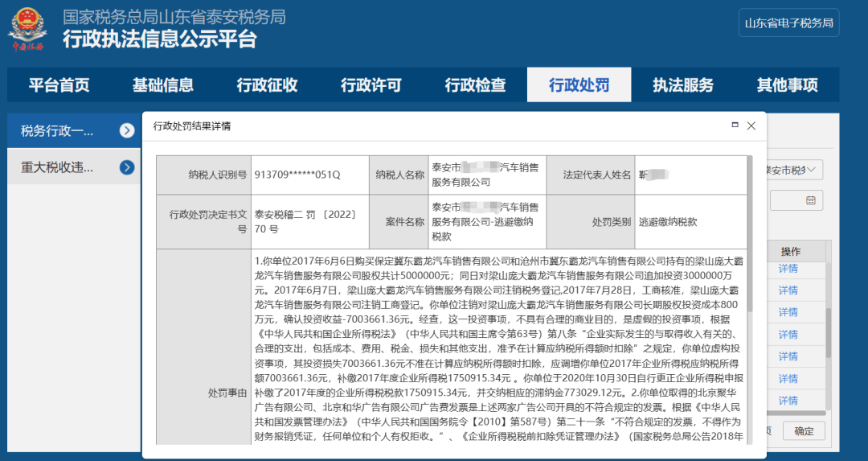
Task: Click the 逃避缴纳税款 category value
Action: click(668, 221)
